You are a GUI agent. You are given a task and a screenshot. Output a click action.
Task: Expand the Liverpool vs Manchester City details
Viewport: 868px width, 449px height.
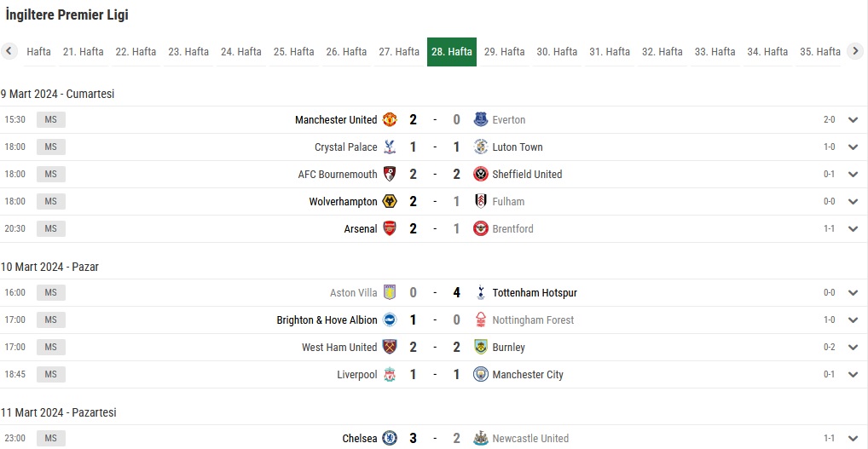pos(853,375)
